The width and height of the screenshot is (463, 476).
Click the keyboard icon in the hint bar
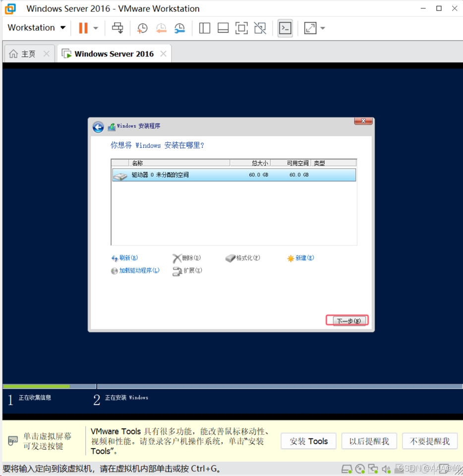click(x=13, y=440)
